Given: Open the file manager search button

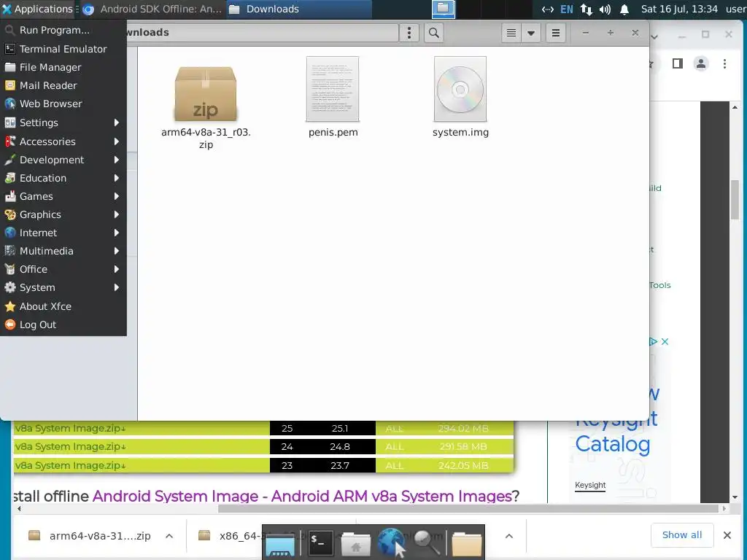Looking at the screenshot, I should point(433,33).
